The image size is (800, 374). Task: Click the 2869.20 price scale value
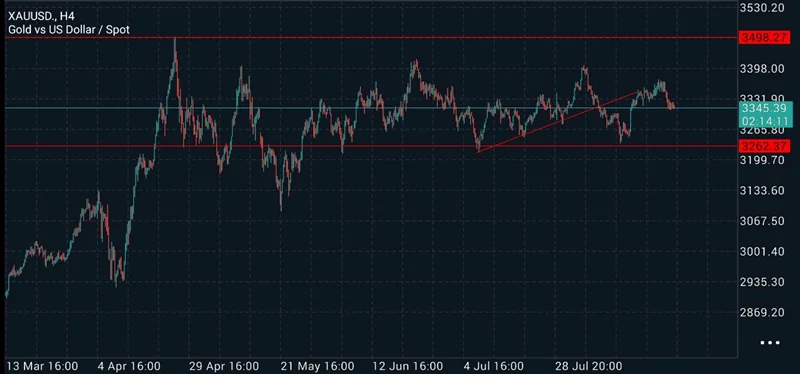coord(762,312)
